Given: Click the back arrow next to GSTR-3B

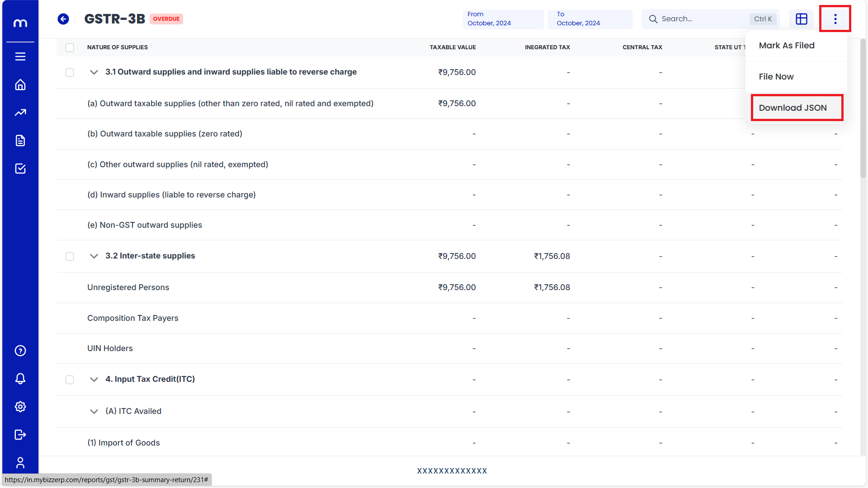Looking at the screenshot, I should (x=63, y=19).
